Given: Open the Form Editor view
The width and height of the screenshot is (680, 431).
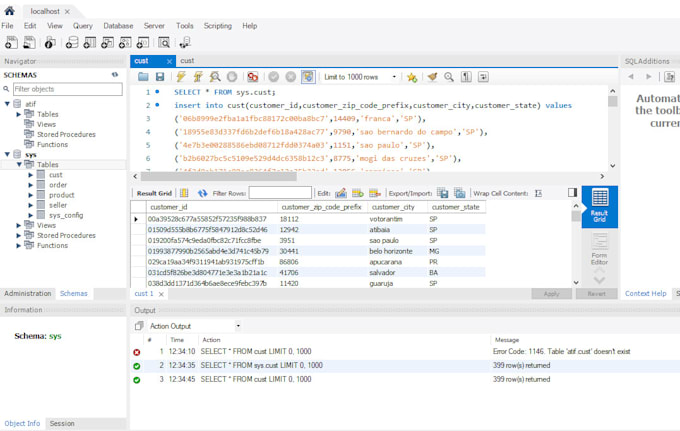Looking at the screenshot, I should point(599,249).
